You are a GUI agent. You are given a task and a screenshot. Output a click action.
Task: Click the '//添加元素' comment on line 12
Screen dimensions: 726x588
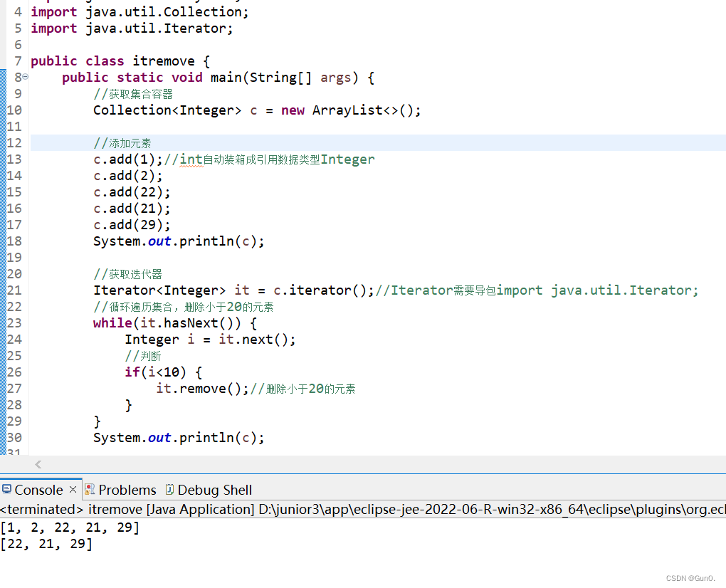pyautogui.click(x=122, y=143)
